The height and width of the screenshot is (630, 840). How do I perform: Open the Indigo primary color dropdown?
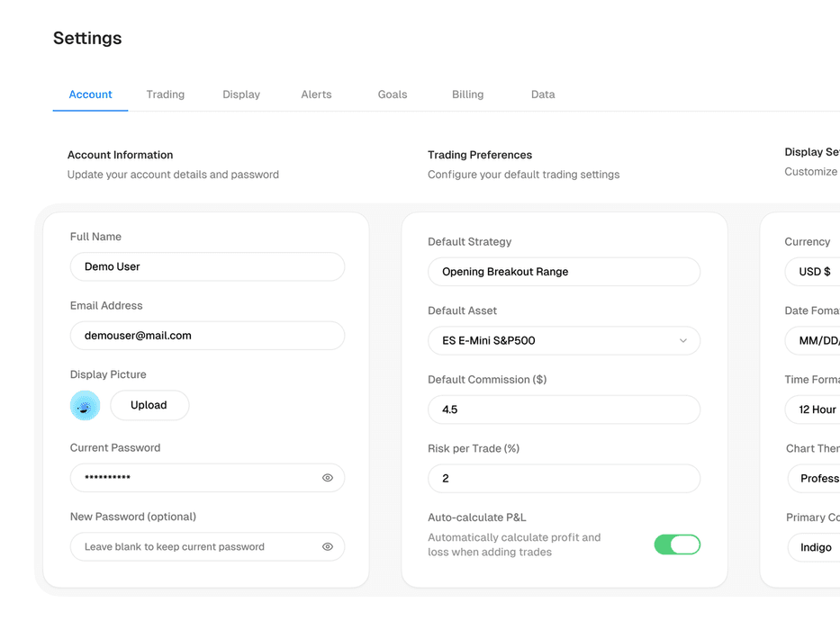tap(814, 547)
